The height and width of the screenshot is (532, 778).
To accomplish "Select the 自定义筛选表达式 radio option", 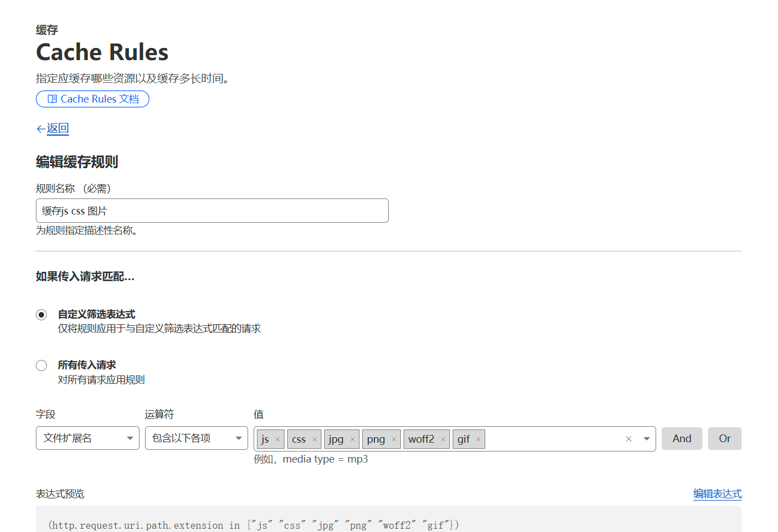I will point(41,315).
